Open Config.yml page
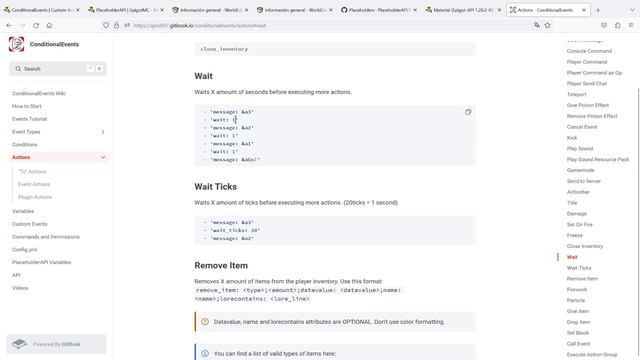The image size is (640, 360). tap(24, 249)
